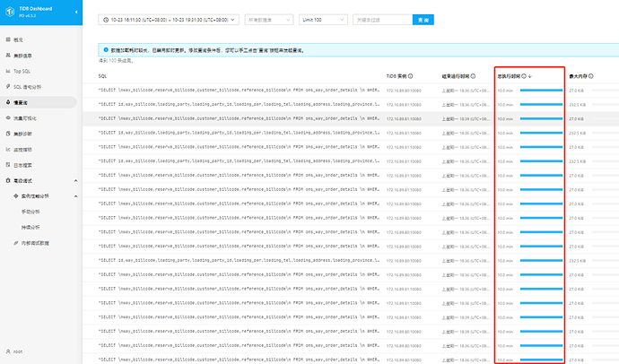The image size is (619, 364).
Task: Click the Top SQL sidebar icon
Action: point(7,69)
